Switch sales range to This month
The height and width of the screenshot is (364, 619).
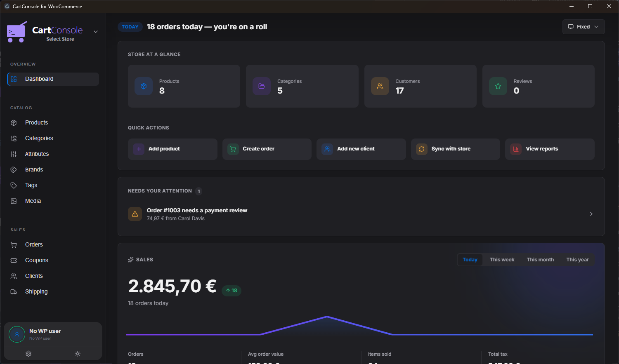(540, 260)
